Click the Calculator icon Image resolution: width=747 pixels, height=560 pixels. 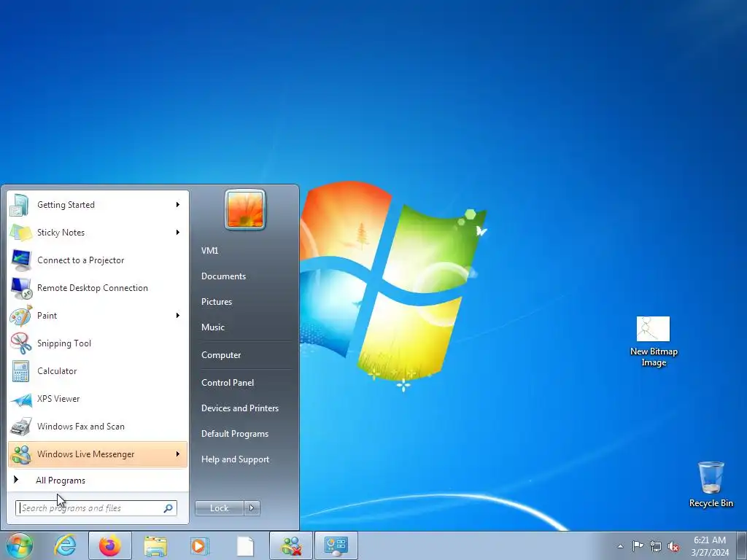tap(20, 371)
